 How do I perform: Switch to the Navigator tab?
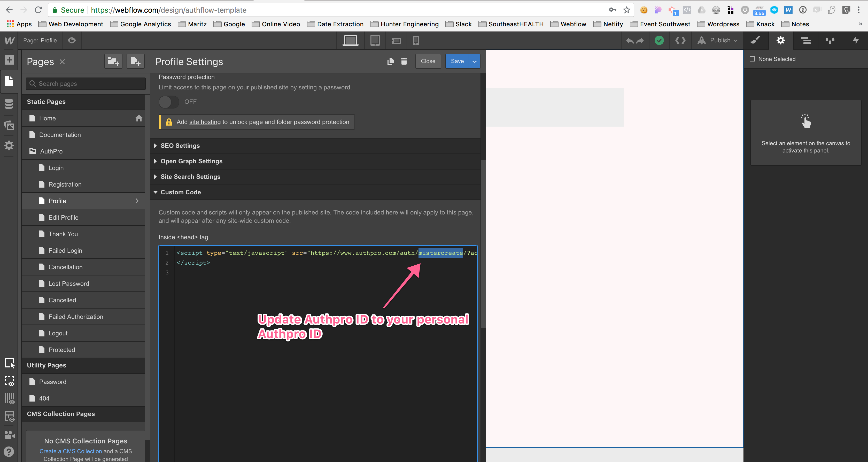pos(806,41)
